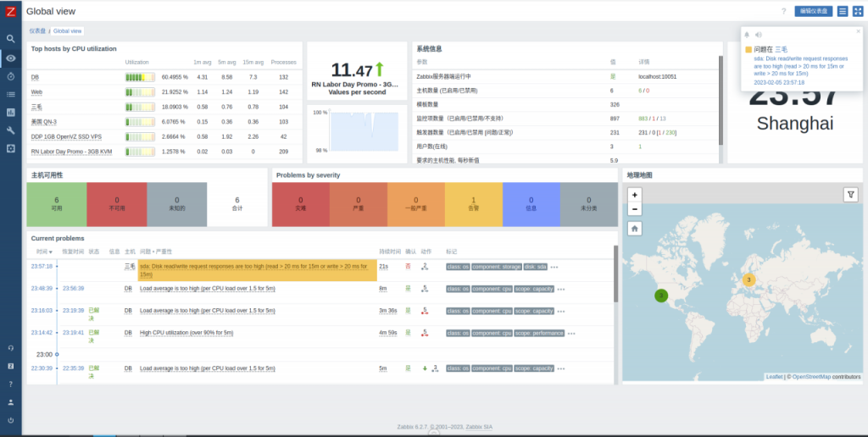Open the DDP 1GB OpenVZ SSD VPS host
This screenshot has height=437, width=868.
[66, 136]
